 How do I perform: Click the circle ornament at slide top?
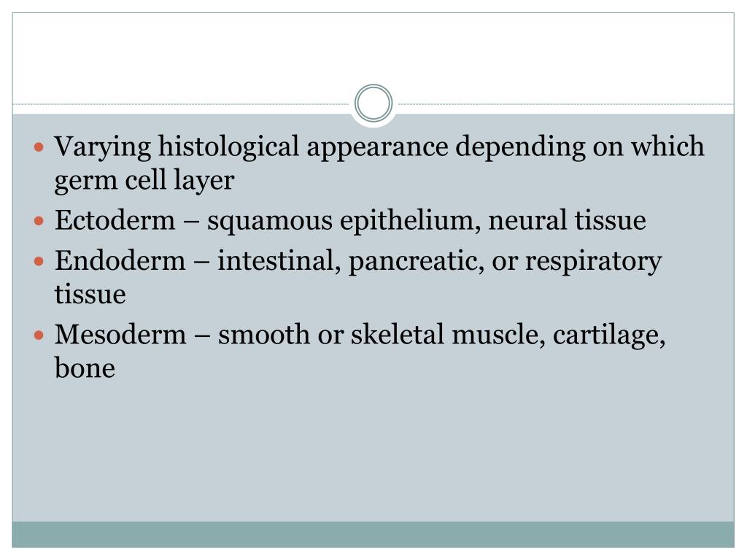coord(373,103)
